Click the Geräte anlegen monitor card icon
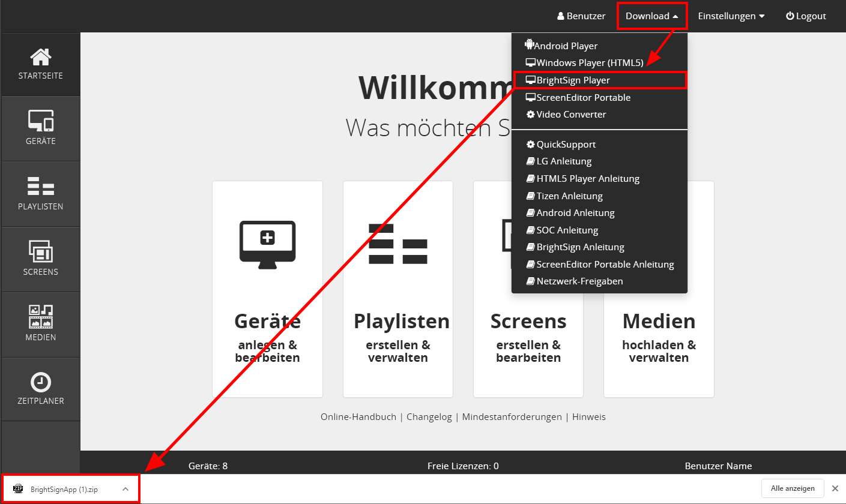The height and width of the screenshot is (504, 846). tap(267, 242)
